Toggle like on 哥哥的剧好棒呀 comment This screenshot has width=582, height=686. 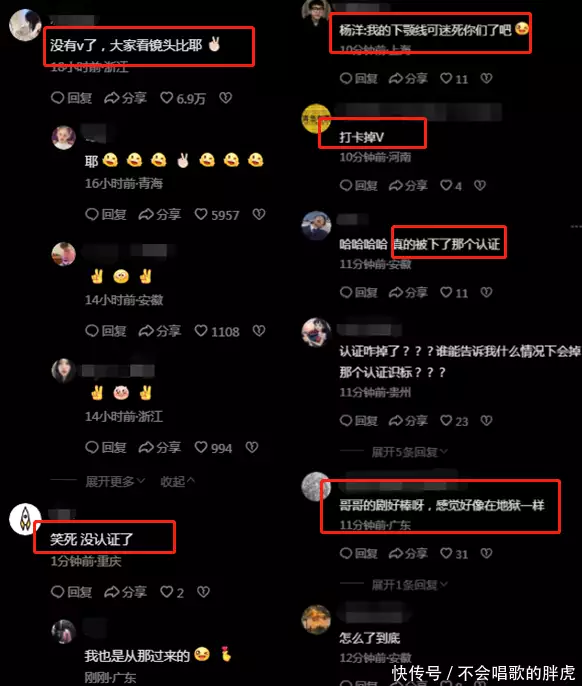tap(454, 553)
